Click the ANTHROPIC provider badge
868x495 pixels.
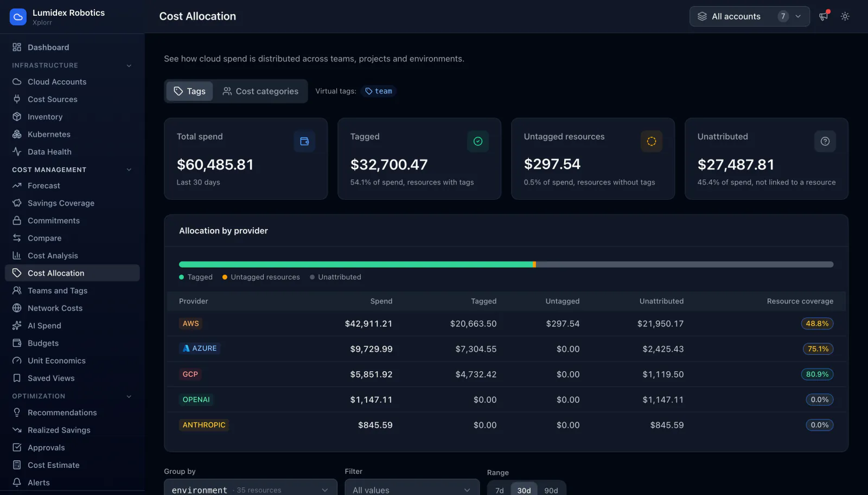(x=204, y=425)
